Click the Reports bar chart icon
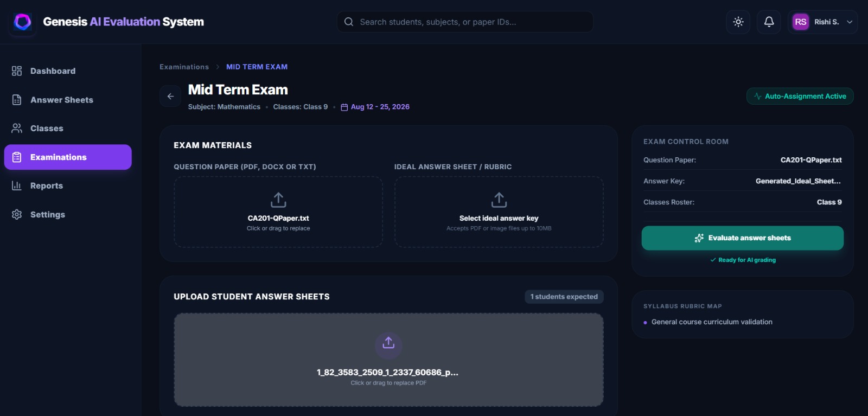The height and width of the screenshot is (416, 868). (x=17, y=185)
